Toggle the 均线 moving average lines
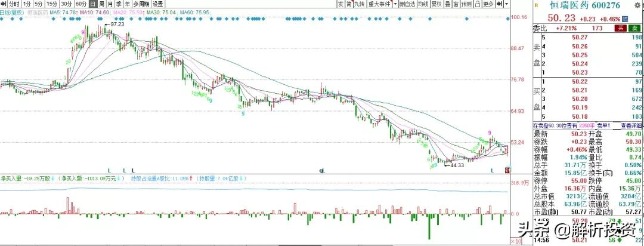The height and width of the screenshot is (246, 644). pyautogui.click(x=423, y=4)
